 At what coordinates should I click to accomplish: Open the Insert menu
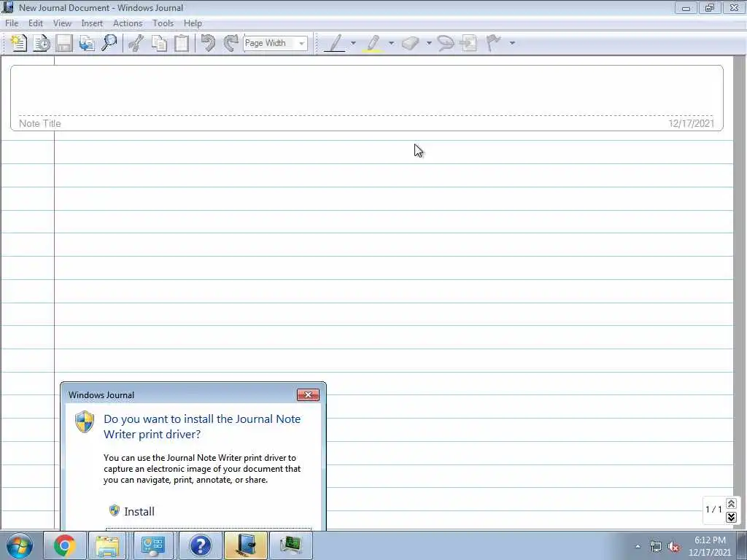pyautogui.click(x=92, y=23)
